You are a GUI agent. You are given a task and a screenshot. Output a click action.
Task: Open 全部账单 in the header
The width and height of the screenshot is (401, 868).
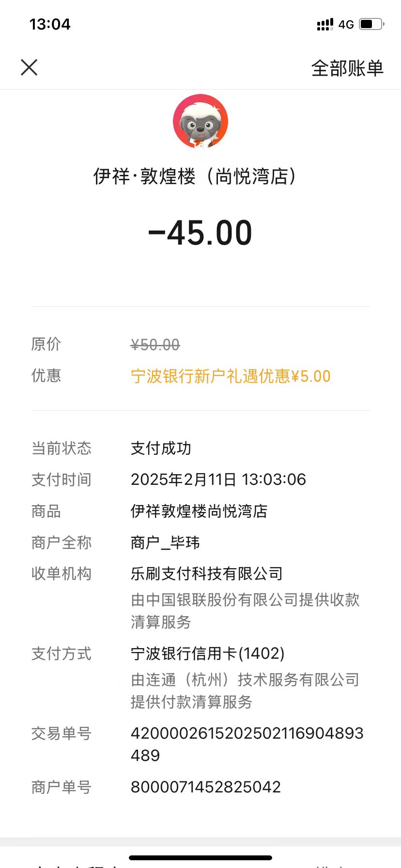347,68
